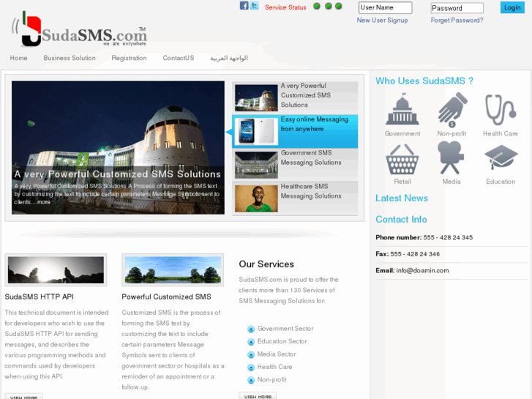The height and width of the screenshot is (399, 532).
Task: Click the Powerful Customized SMS landscape image
Action: [173, 270]
